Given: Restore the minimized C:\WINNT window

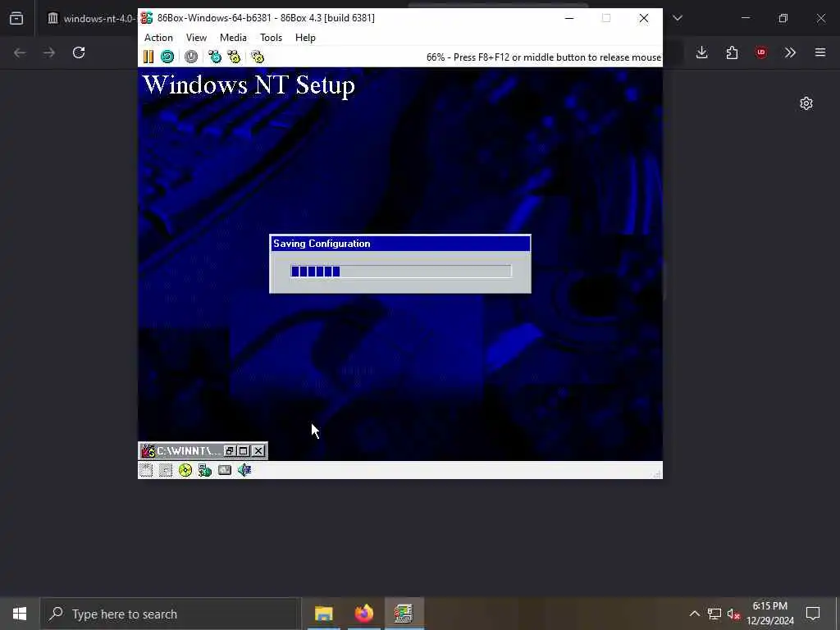Looking at the screenshot, I should point(230,451).
